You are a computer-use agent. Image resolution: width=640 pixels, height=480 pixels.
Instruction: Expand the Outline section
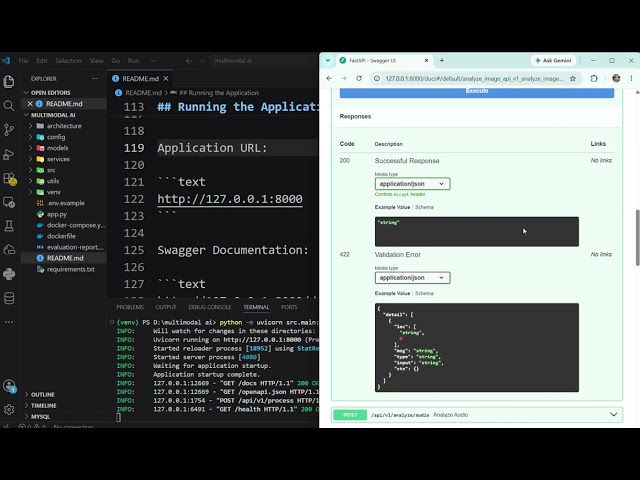43,394
